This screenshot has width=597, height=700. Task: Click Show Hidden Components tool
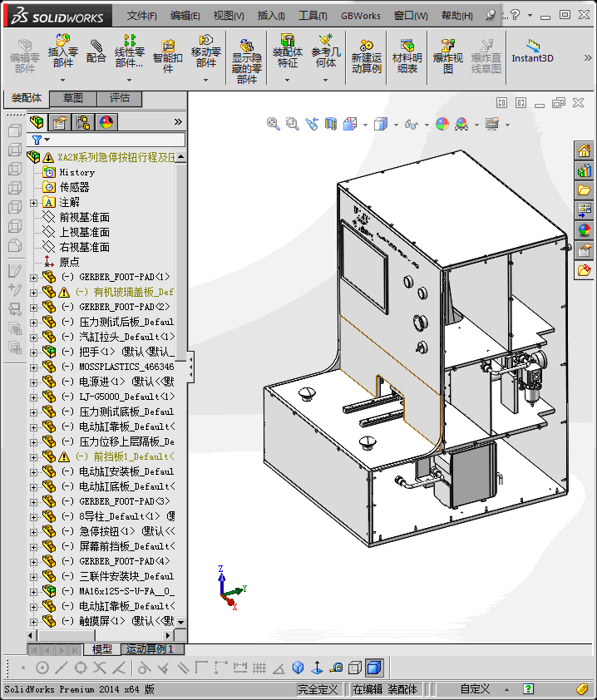click(x=246, y=62)
